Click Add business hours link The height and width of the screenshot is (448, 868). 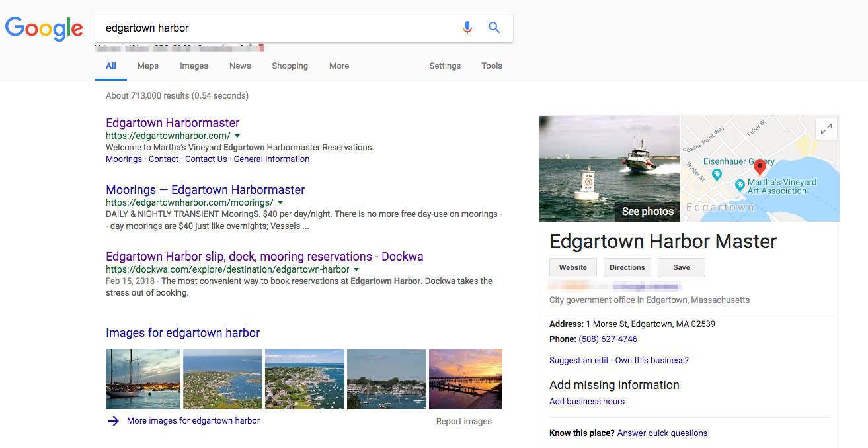(587, 402)
